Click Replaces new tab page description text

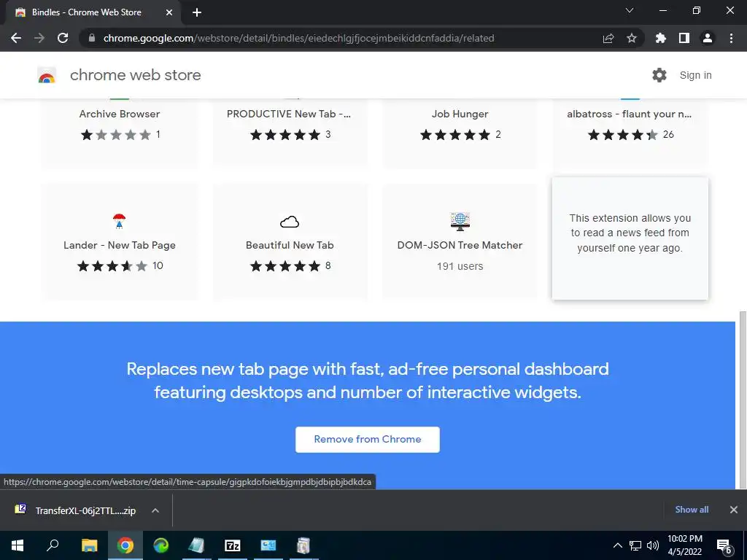pos(368,381)
